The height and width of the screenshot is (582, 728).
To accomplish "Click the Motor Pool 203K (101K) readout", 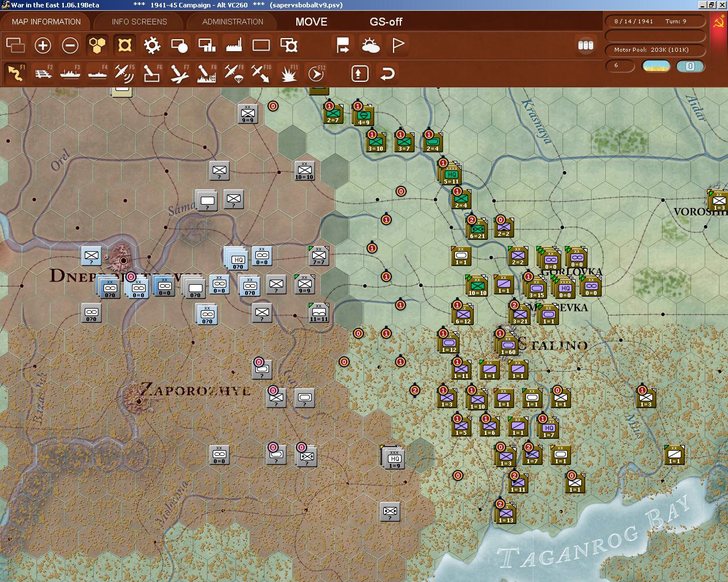I will pyautogui.click(x=655, y=50).
